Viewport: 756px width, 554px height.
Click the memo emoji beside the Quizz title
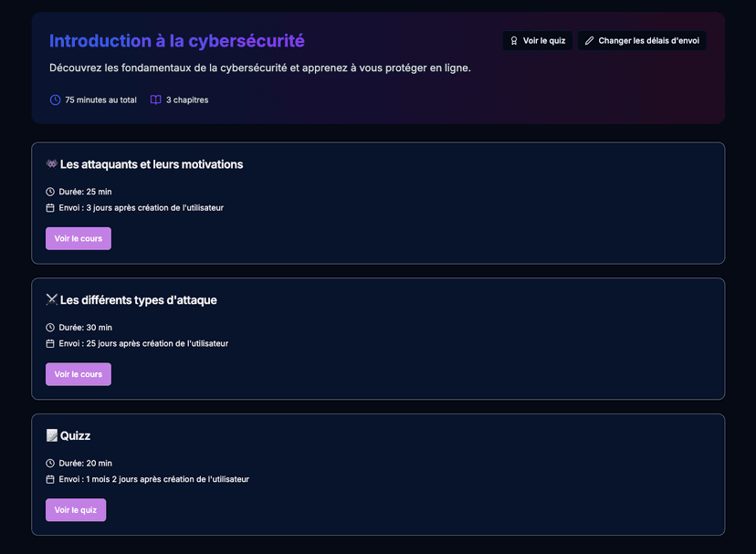[51, 436]
